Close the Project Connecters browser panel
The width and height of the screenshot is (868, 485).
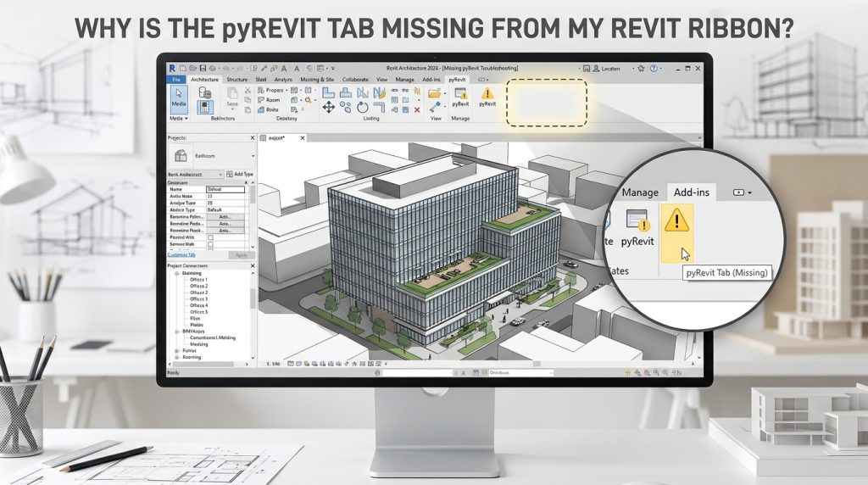pos(253,265)
